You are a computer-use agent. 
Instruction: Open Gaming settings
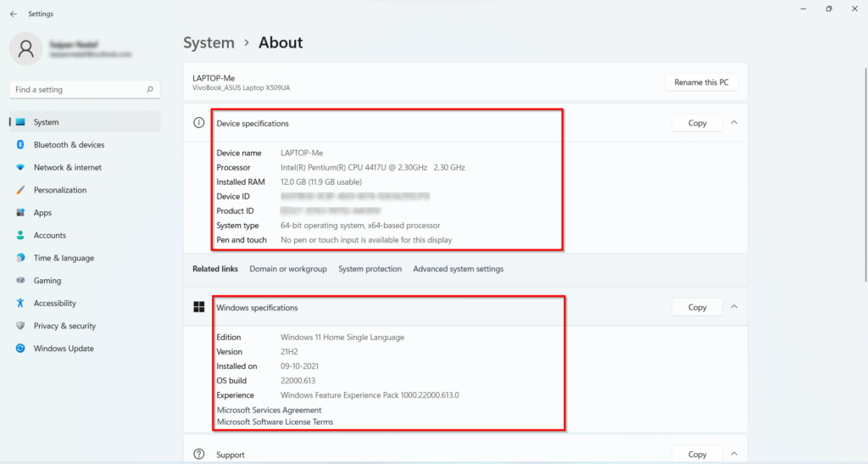85,281
